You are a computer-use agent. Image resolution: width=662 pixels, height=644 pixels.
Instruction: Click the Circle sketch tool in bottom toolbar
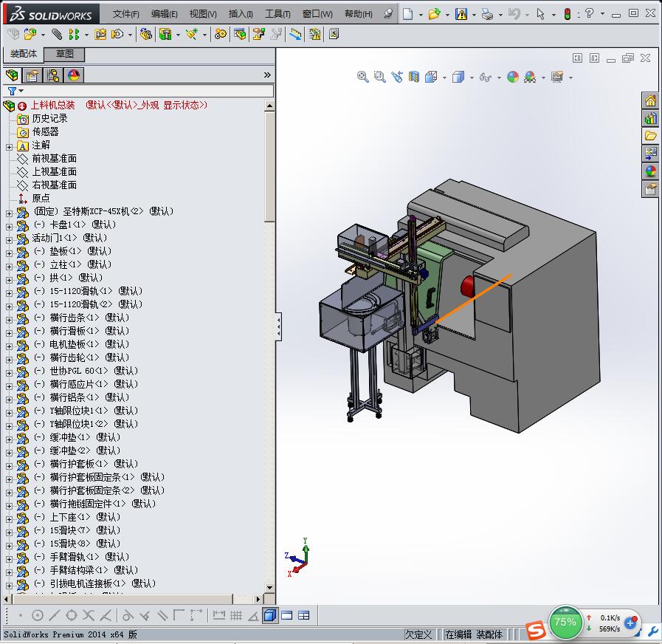pos(38,615)
